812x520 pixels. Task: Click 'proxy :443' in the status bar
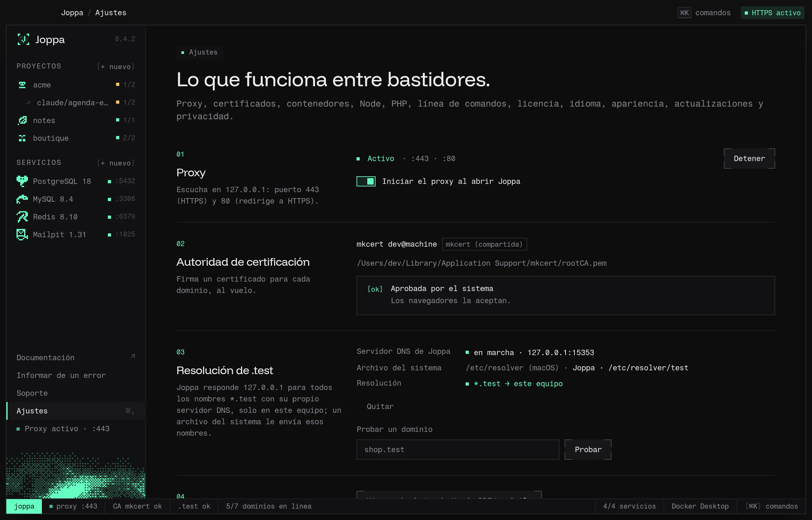[x=73, y=506]
